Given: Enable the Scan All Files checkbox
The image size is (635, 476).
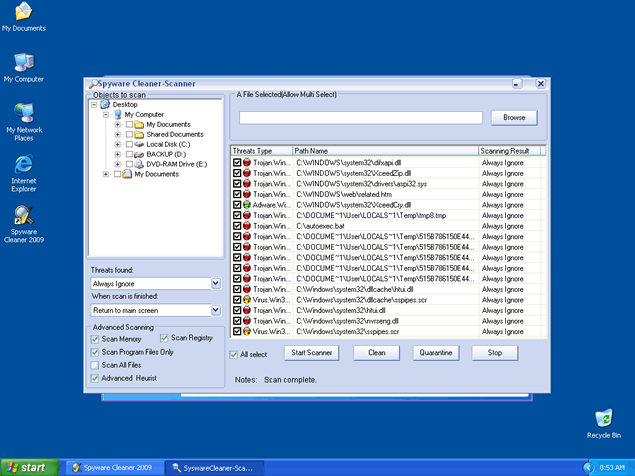Looking at the screenshot, I should click(x=95, y=365).
